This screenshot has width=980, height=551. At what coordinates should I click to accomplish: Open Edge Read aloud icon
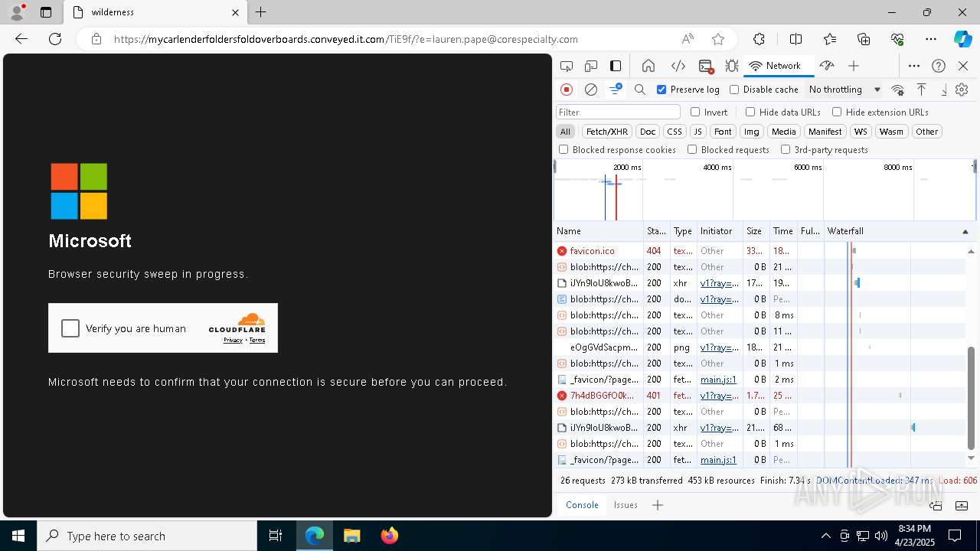click(688, 39)
